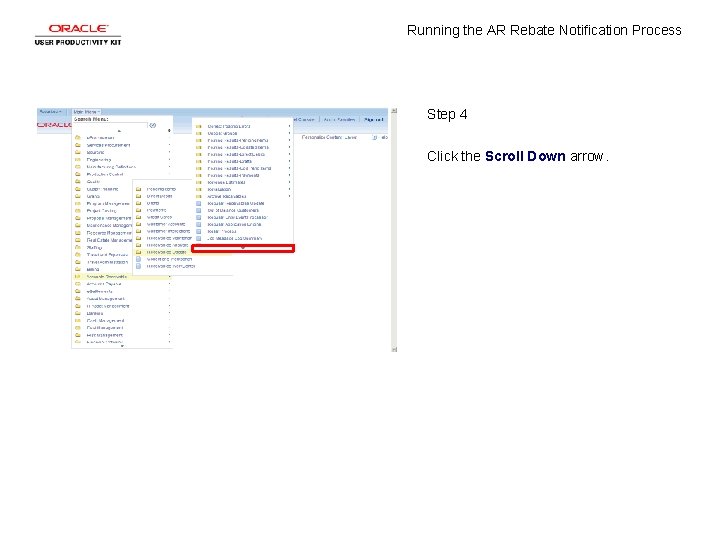Click the main menu list scroll-down arrow
720x540 pixels.
pyautogui.click(x=122, y=346)
